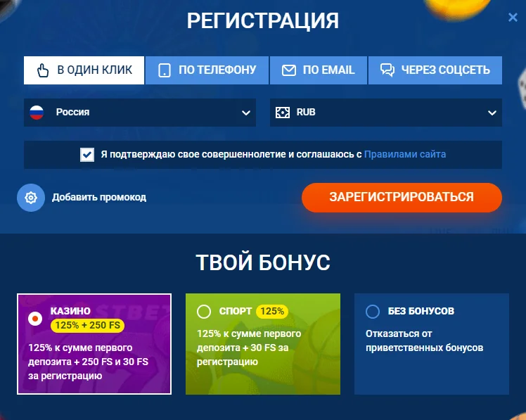Open the country dropdown showing Россия

coord(140,113)
